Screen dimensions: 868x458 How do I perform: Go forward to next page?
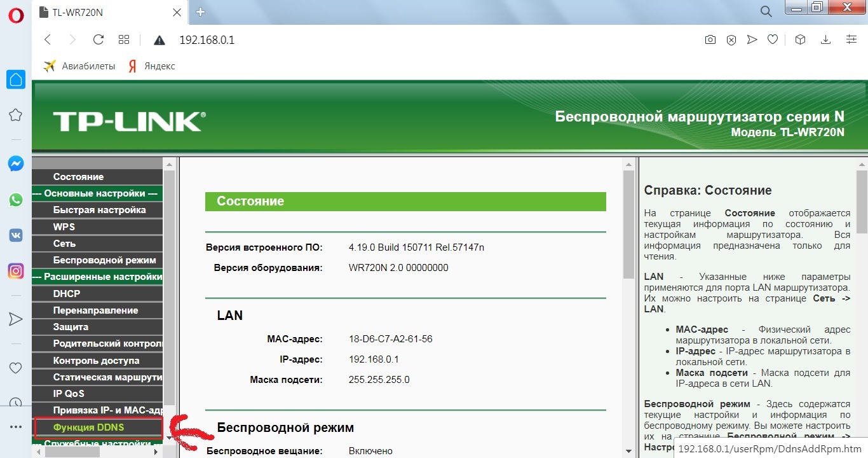(x=72, y=40)
